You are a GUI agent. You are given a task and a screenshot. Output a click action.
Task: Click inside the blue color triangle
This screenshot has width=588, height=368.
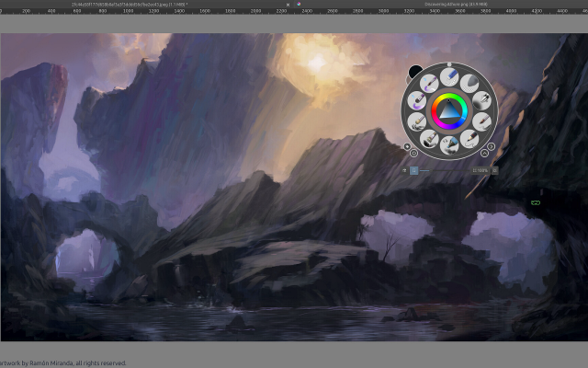[449, 112]
